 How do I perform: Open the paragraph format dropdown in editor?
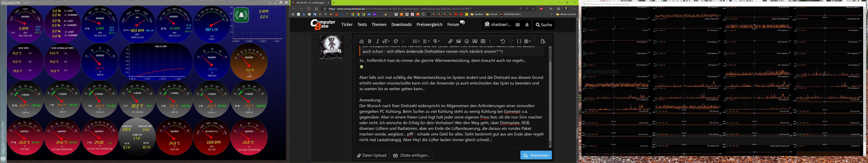pos(436,41)
